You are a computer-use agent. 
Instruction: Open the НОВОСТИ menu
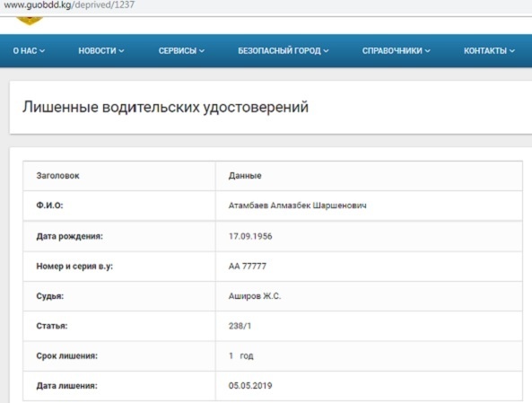click(101, 51)
